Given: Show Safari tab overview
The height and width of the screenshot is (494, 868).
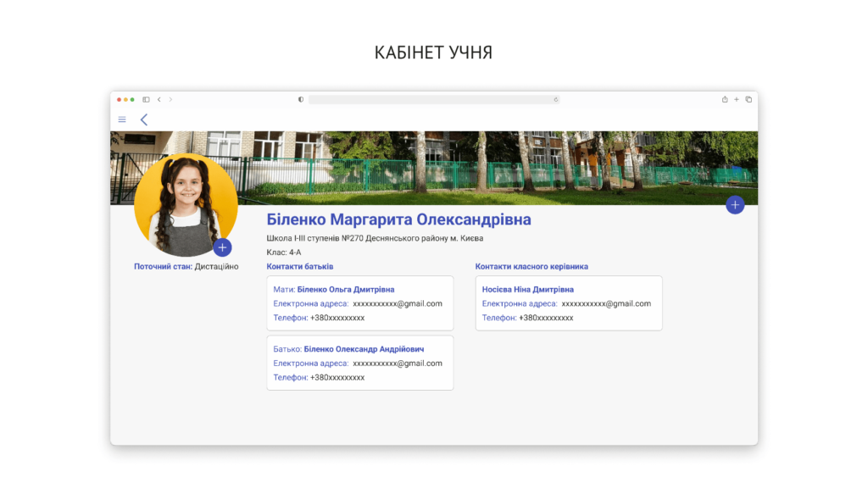Looking at the screenshot, I should point(748,100).
